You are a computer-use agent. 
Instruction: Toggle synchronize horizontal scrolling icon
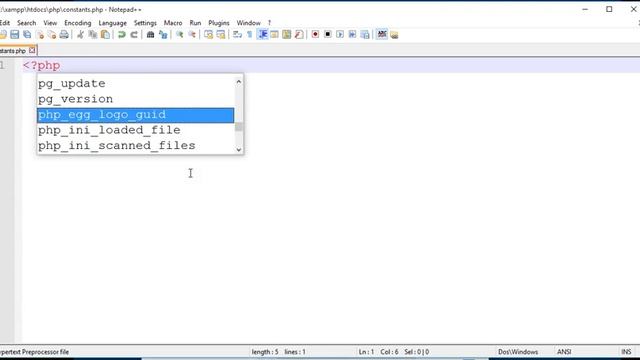pyautogui.click(x=221, y=35)
